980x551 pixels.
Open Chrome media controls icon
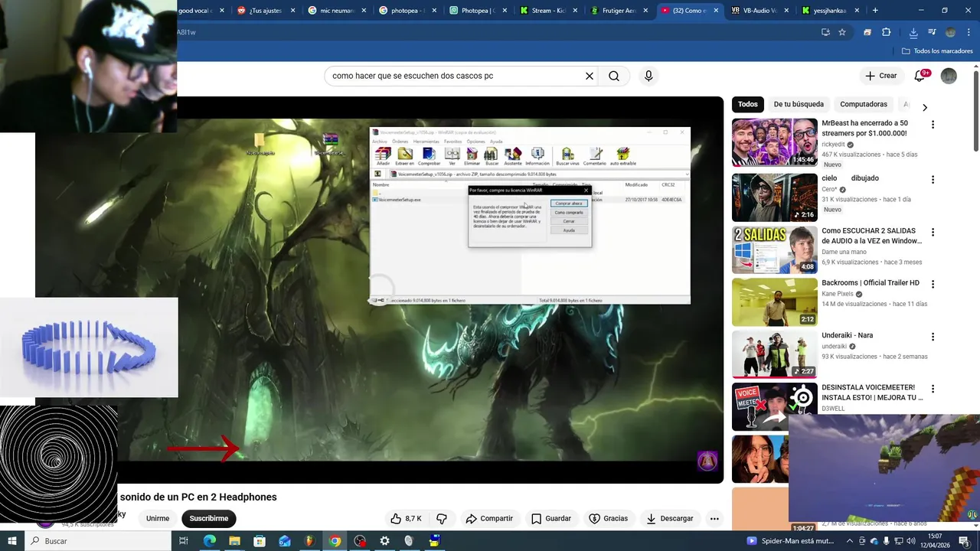(932, 32)
